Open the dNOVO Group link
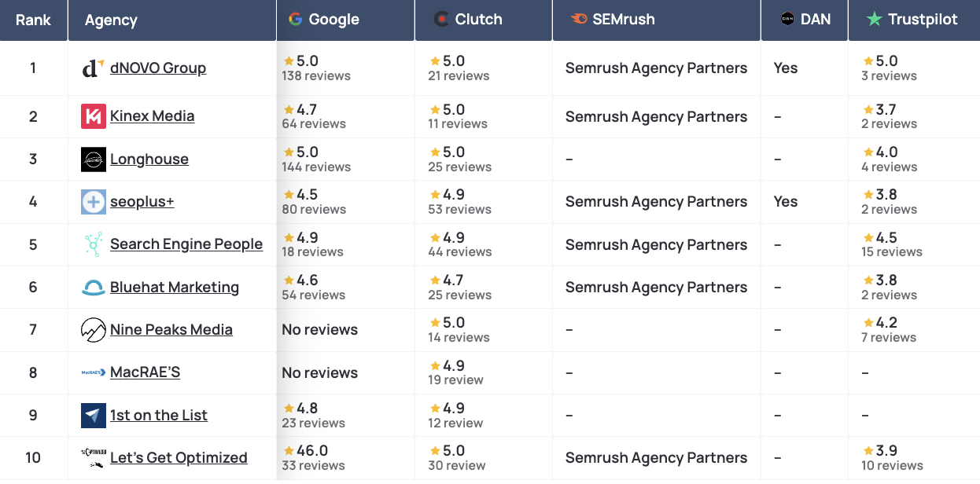Screen dimensions: 980x484 (x=158, y=68)
